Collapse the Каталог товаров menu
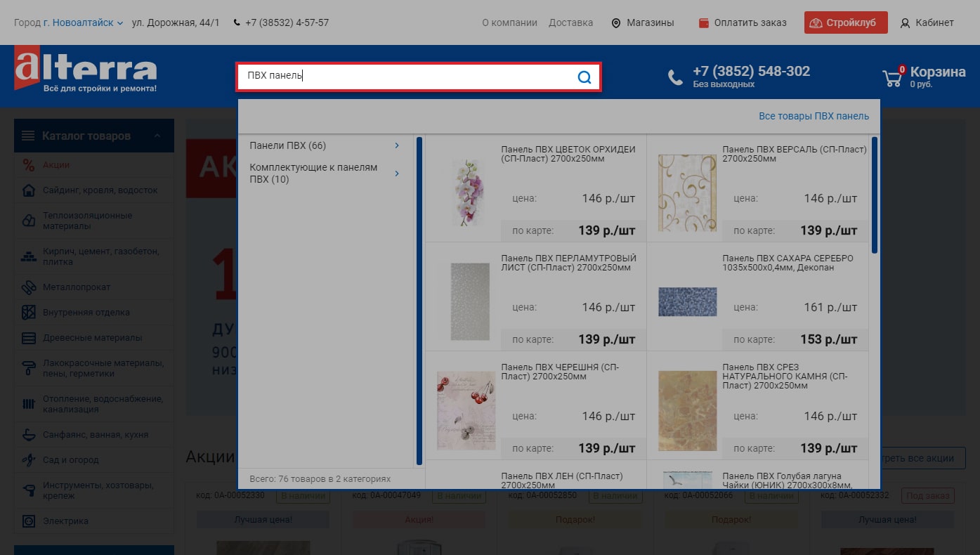This screenshot has height=555, width=980. [157, 136]
